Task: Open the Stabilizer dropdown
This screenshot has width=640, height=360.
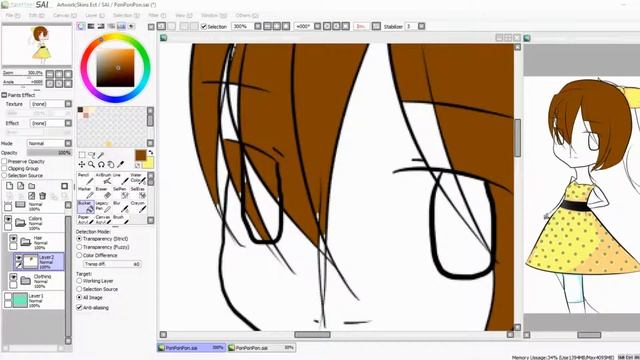Action: point(421,26)
